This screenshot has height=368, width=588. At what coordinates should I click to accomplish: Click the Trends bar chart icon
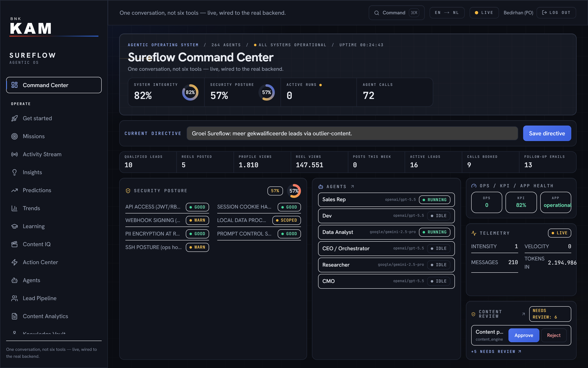coord(14,208)
